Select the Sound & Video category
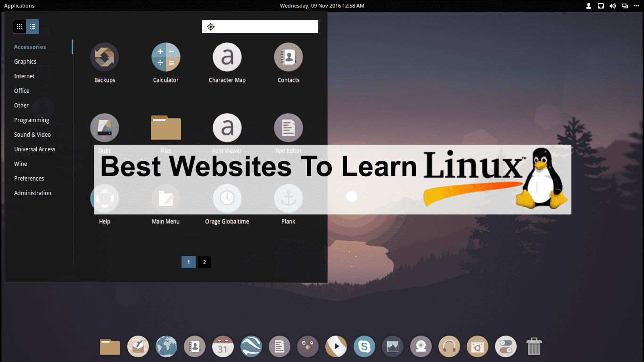644x362 pixels. point(33,135)
